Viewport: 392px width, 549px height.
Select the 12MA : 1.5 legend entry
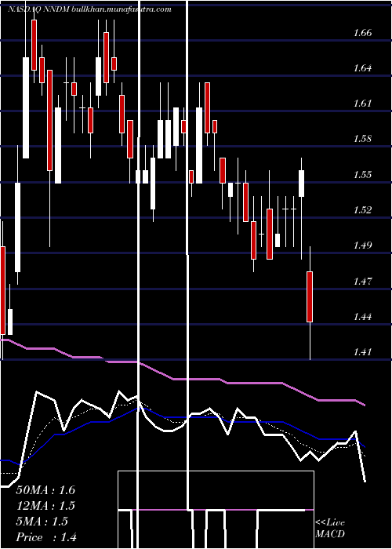coord(45,506)
